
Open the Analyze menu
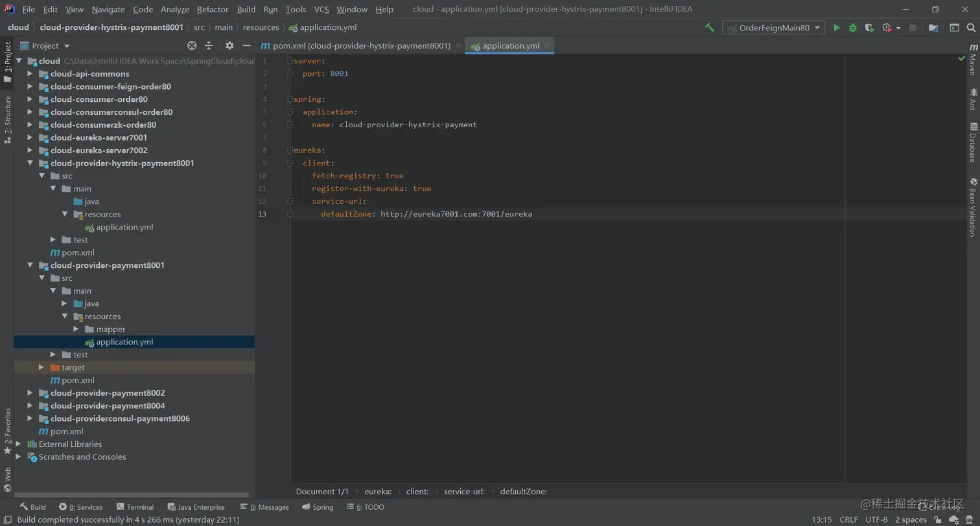tap(175, 9)
